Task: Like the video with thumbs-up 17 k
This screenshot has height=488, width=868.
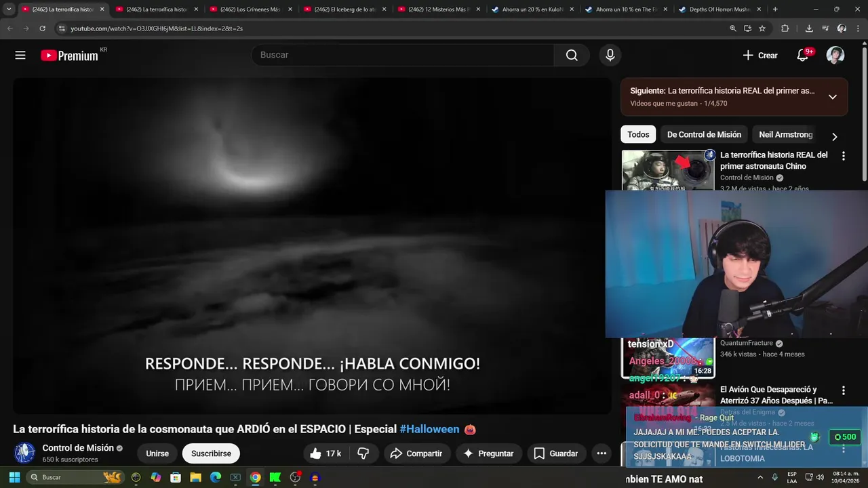Action: tap(325, 453)
